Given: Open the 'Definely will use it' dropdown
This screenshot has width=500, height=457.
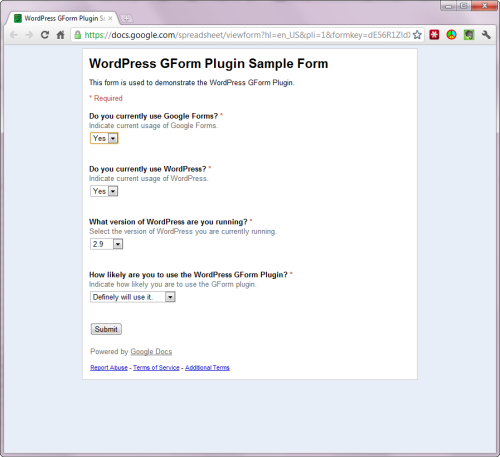Looking at the screenshot, I should point(133,297).
